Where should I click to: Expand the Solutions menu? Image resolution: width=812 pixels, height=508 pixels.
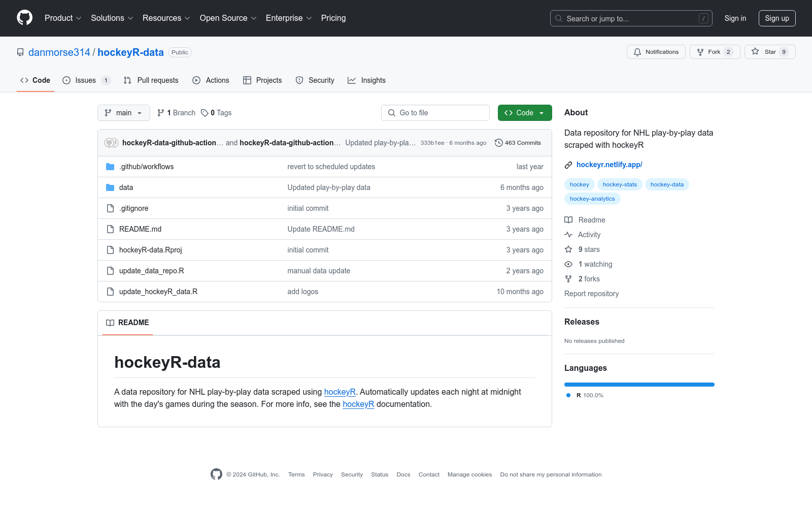click(112, 18)
